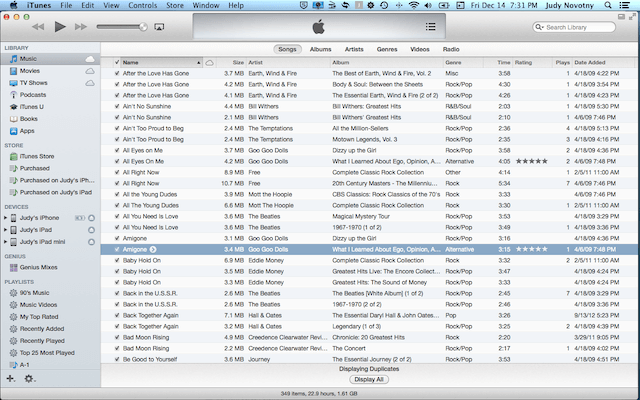Sort by the Date Added column

pyautogui.click(x=604, y=62)
